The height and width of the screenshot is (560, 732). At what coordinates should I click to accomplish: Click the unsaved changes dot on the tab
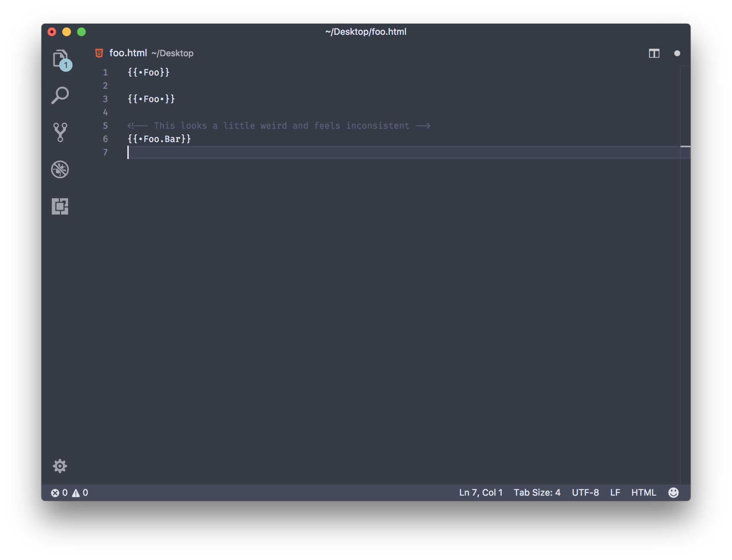point(678,53)
